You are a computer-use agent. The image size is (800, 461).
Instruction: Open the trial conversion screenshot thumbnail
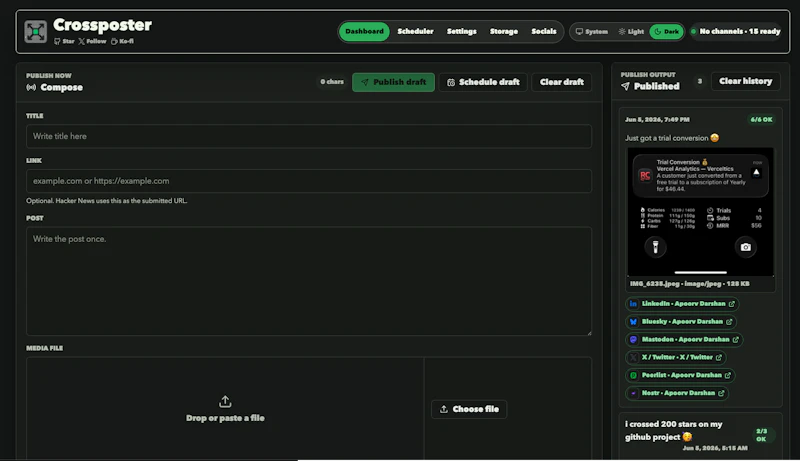(701, 212)
